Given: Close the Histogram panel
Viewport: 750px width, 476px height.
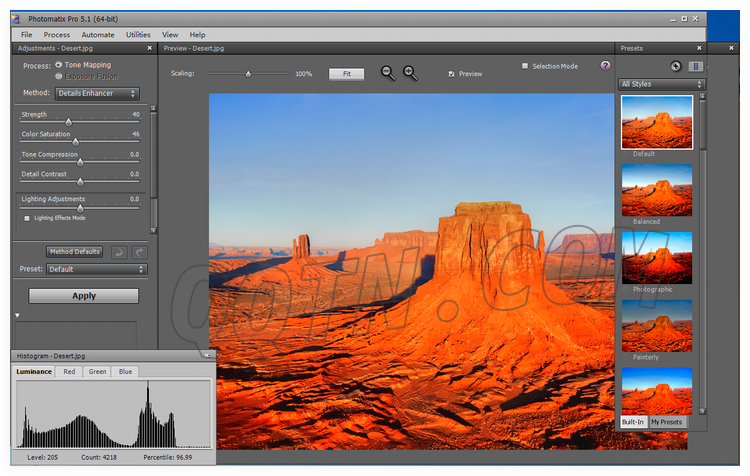Looking at the screenshot, I should tap(207, 355).
